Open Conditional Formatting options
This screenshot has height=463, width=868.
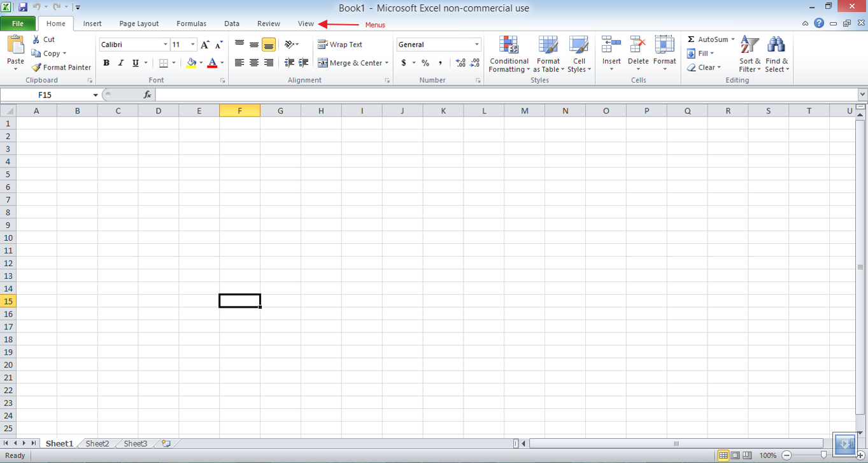(508, 54)
